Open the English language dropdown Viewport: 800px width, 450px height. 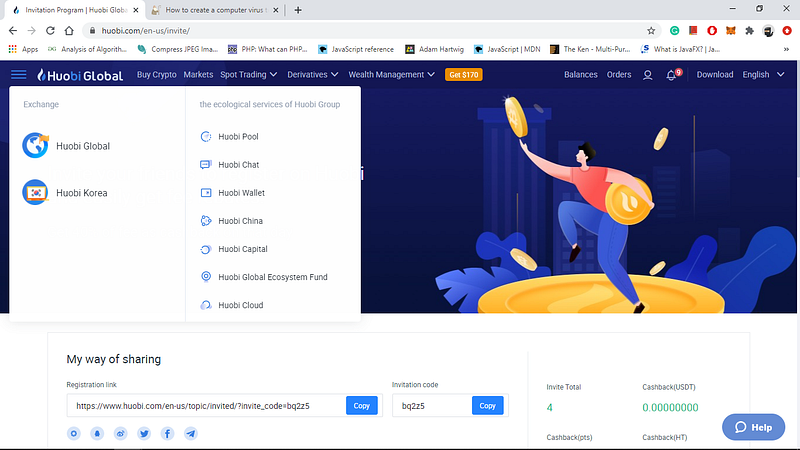[763, 74]
